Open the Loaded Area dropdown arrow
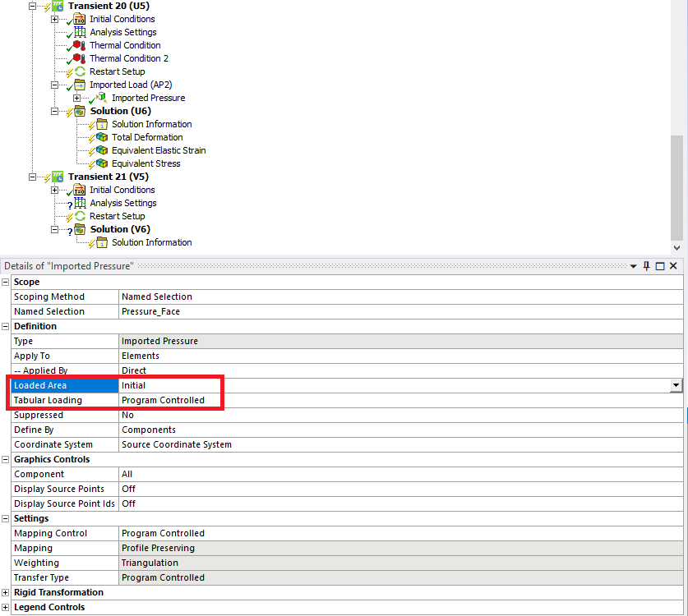 coord(676,385)
